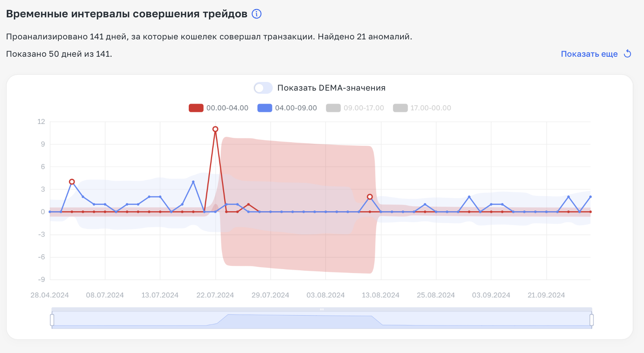This screenshot has width=644, height=353.
Task: Toggle the 04.00-09.00 legend series
Action: 287,108
